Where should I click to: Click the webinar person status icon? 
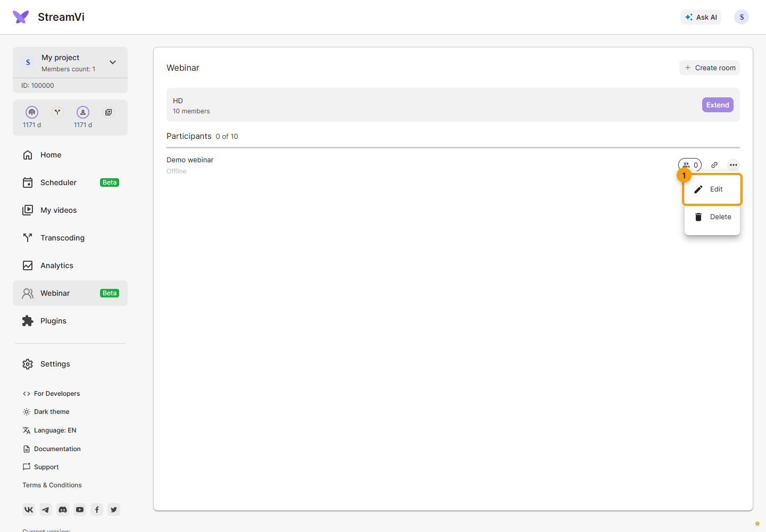click(x=83, y=112)
